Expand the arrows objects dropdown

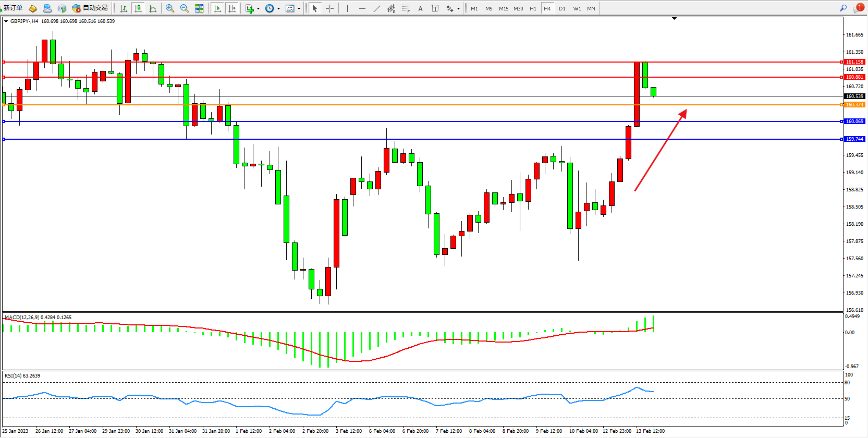pos(458,8)
